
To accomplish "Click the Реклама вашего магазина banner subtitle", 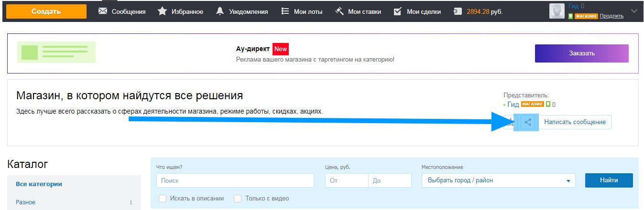I will point(315,60).
